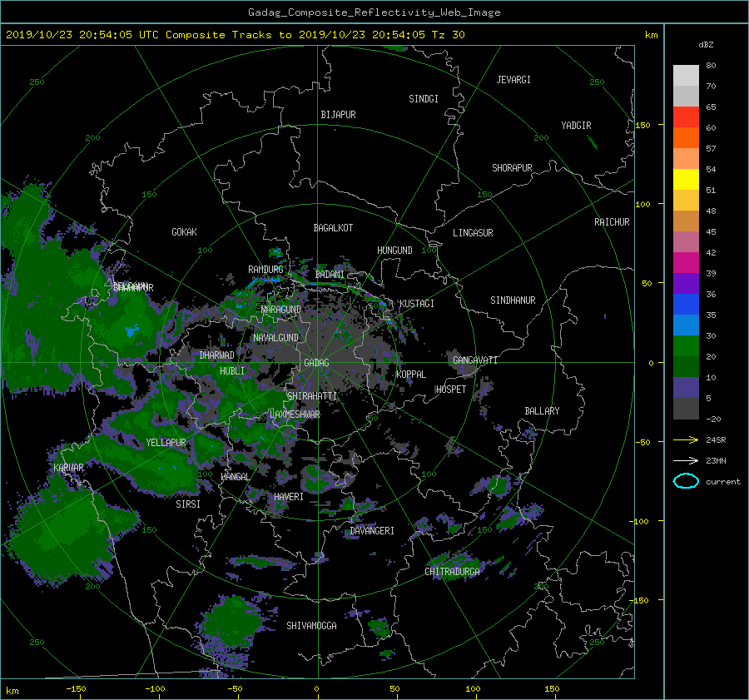Click the 150 km right axis tick
749x700 pixels.
pos(643,125)
